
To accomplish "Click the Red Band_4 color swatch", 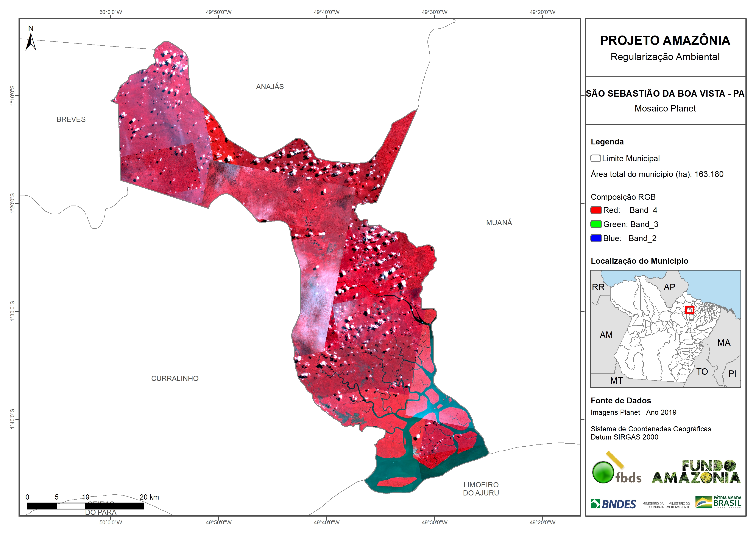I will (596, 210).
